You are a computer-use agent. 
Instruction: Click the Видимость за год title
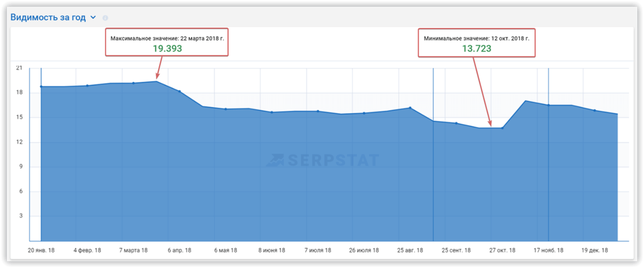click(48, 17)
